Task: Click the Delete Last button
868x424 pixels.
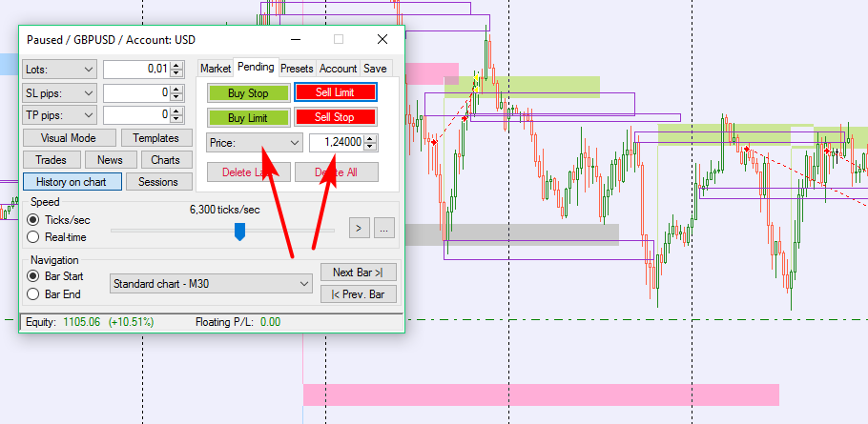Action: point(249,172)
